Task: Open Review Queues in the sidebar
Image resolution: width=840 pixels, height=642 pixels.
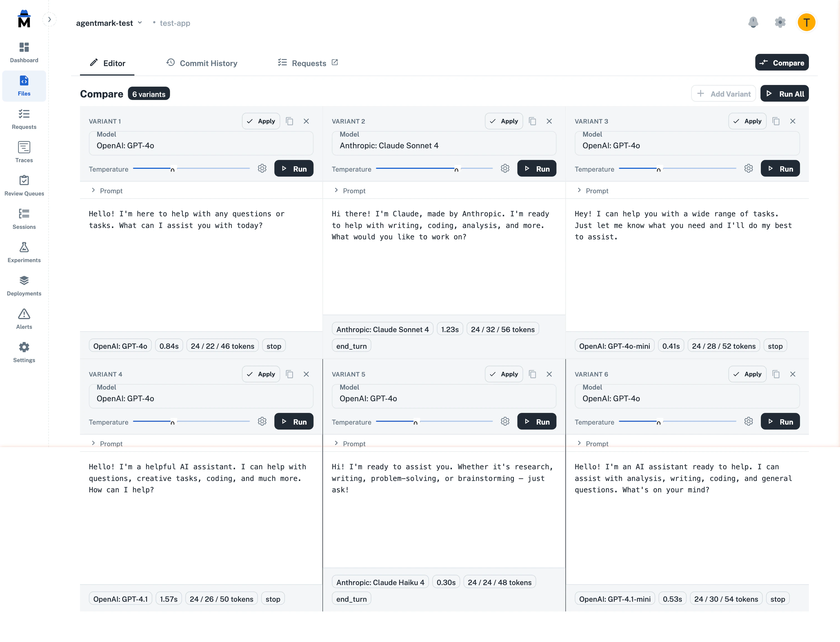Action: pyautogui.click(x=24, y=185)
